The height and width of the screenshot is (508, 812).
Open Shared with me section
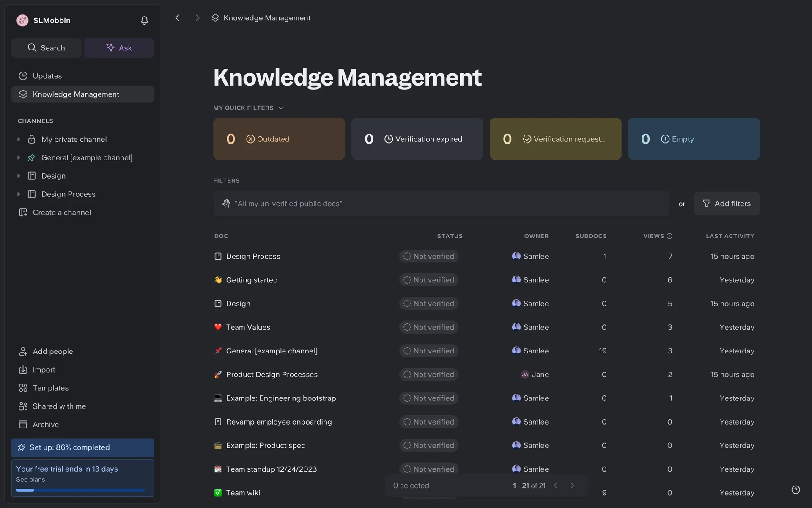[59, 406]
